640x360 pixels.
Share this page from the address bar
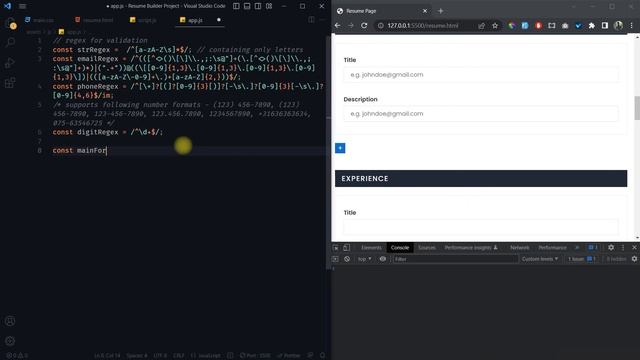482,26
